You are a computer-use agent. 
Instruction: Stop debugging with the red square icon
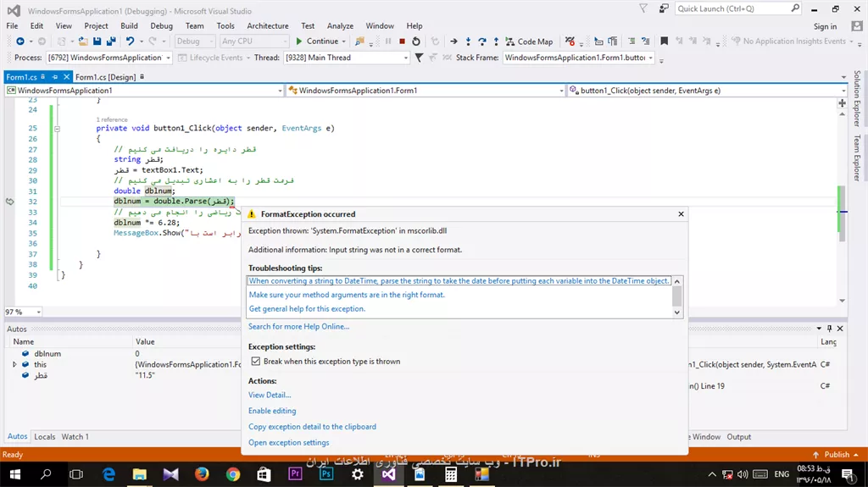coord(403,42)
